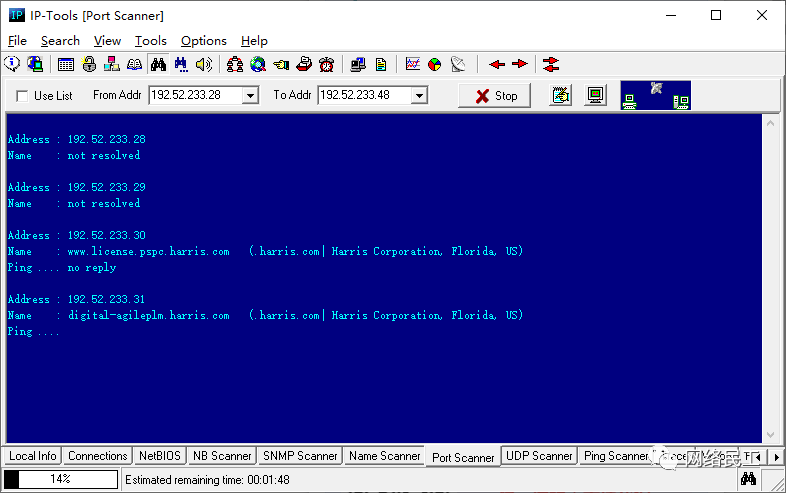Click the 'Ping .... no reply' line
The height and width of the screenshot is (493, 786).
click(x=62, y=267)
